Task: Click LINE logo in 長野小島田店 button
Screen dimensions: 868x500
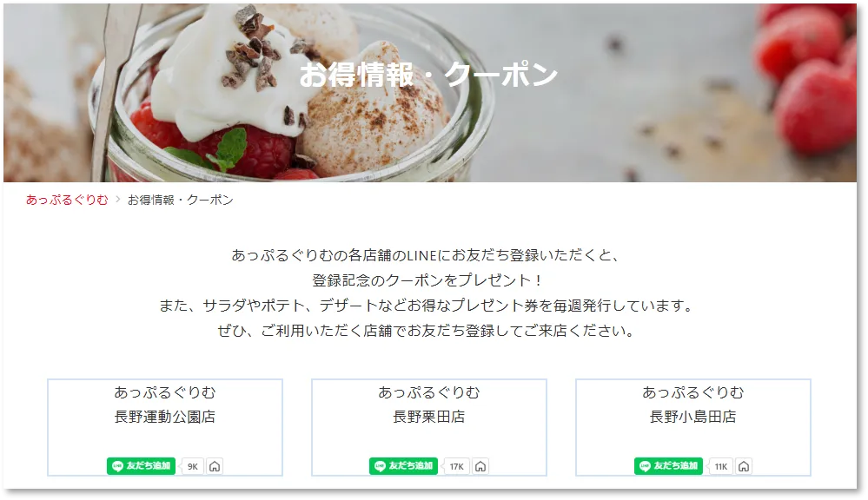Action: tap(645, 466)
